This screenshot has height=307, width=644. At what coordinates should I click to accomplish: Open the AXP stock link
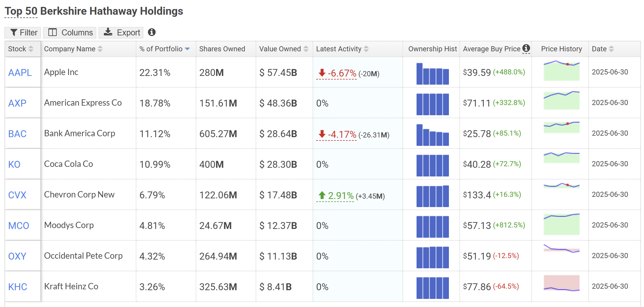(17, 103)
